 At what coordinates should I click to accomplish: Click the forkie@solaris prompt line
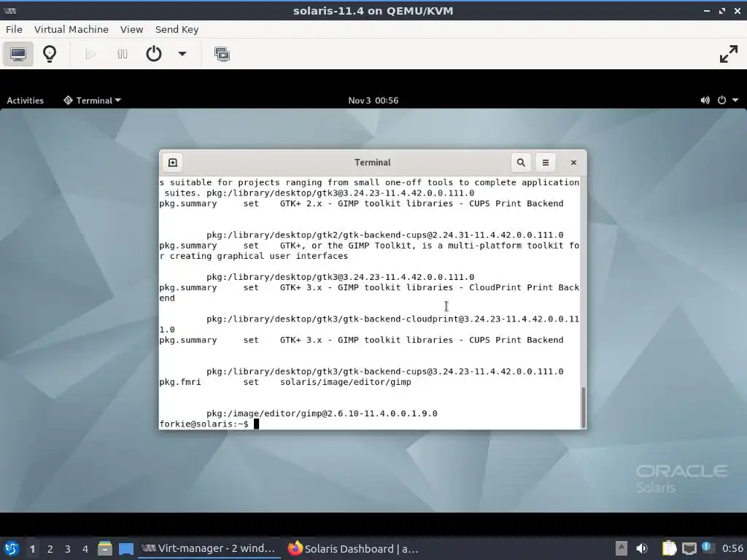coord(209,424)
